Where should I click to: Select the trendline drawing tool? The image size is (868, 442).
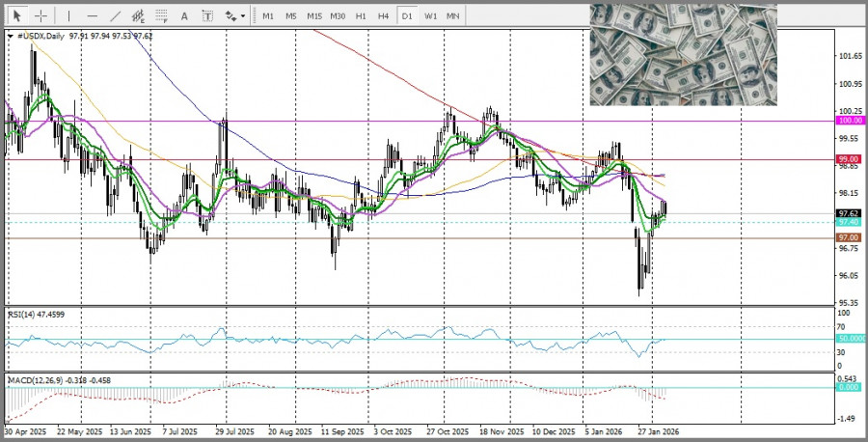[116, 16]
